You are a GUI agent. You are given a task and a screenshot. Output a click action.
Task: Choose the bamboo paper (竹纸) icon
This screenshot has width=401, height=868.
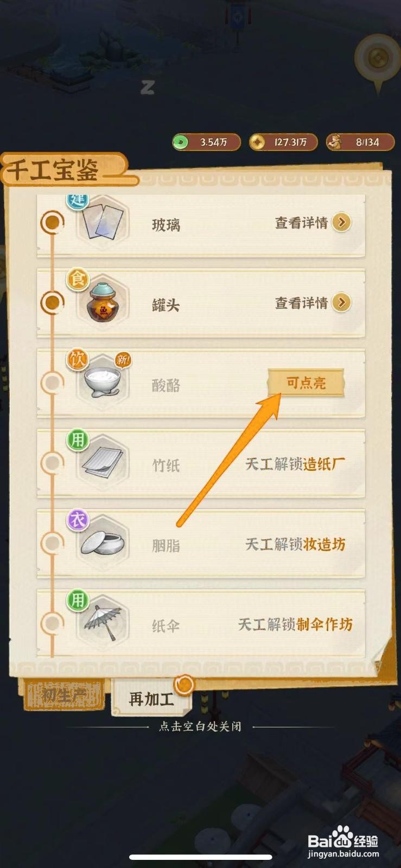tap(103, 462)
